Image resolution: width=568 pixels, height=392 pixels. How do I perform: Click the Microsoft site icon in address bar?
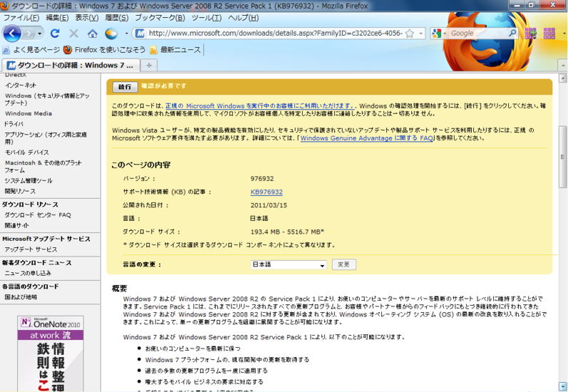pos(140,33)
